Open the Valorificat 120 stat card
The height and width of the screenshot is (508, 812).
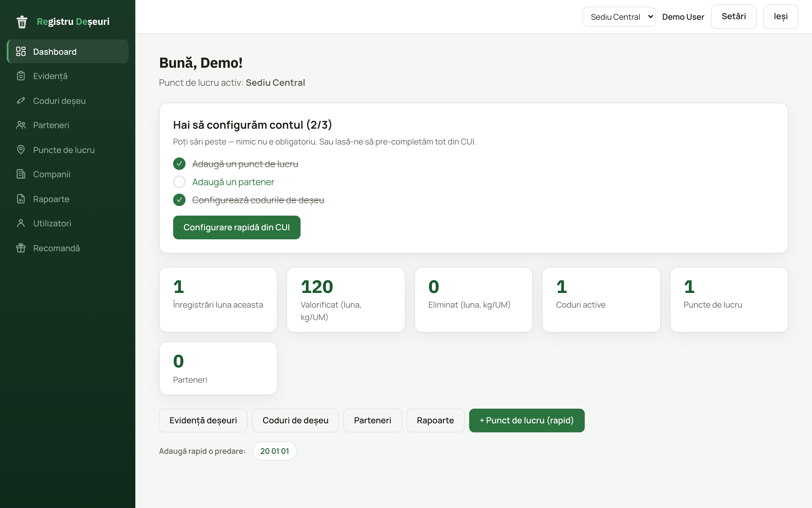346,300
